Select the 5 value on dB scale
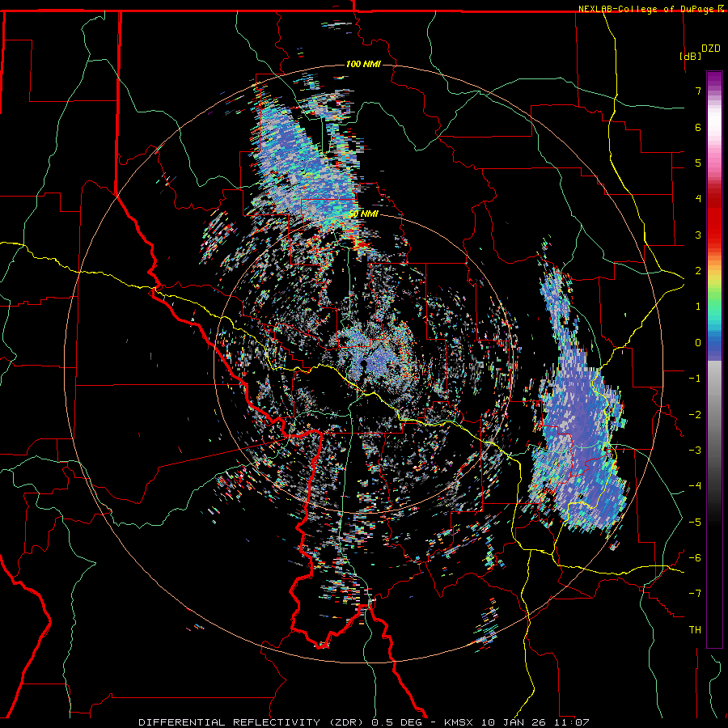 698,163
